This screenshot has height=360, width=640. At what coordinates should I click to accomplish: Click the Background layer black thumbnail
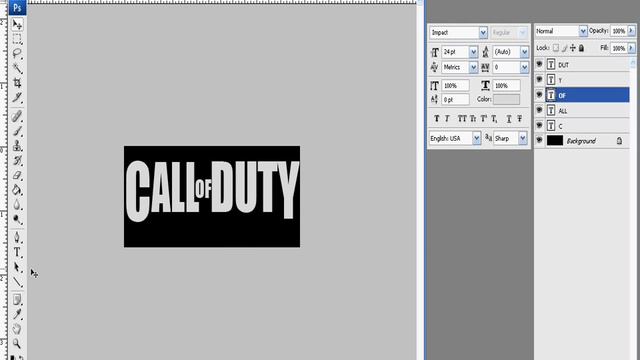pos(555,141)
